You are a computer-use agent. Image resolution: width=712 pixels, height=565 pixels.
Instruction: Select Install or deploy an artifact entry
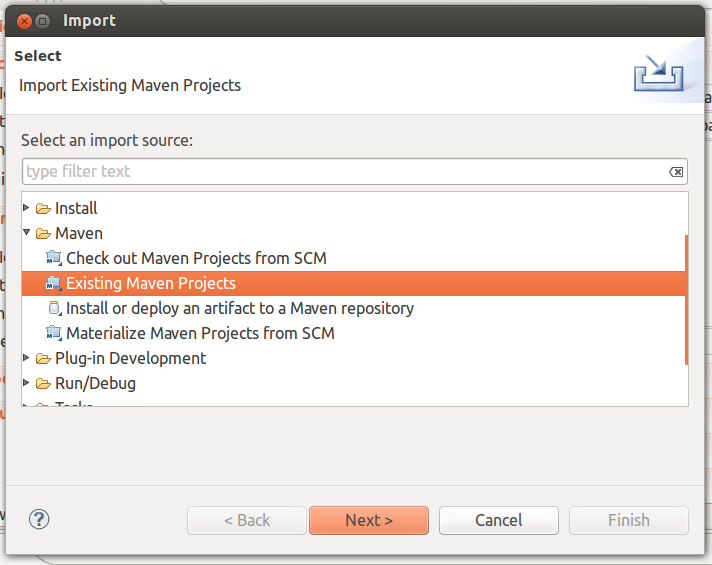click(240, 308)
